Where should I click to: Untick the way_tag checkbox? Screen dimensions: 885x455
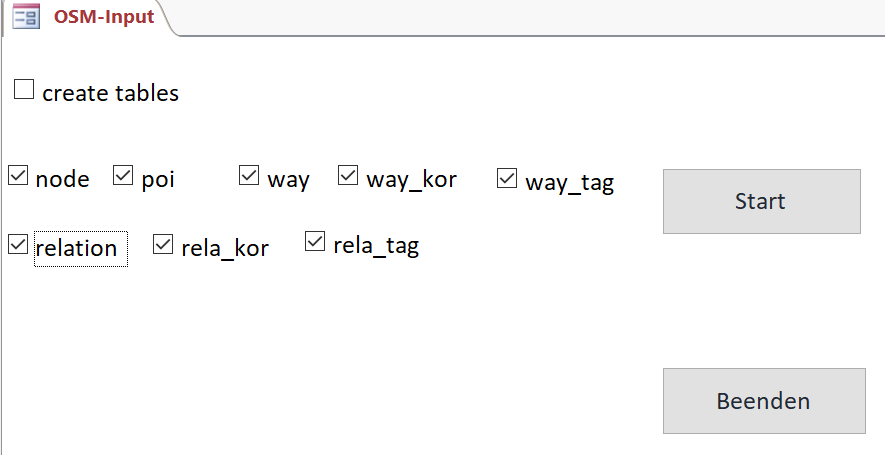click(x=507, y=178)
